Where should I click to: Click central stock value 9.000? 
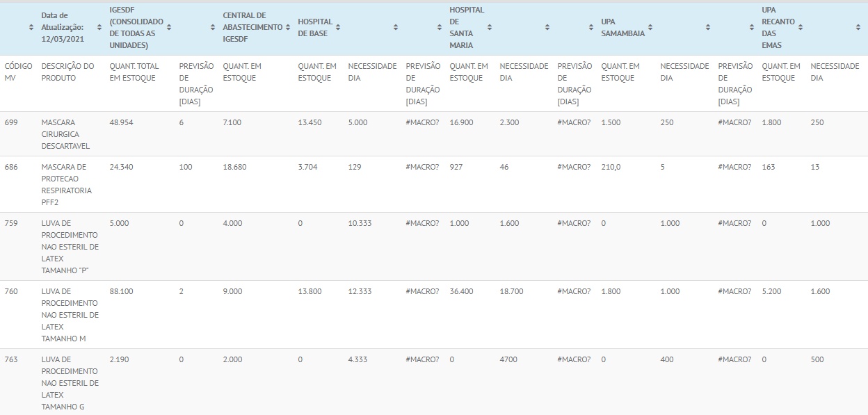[233, 291]
